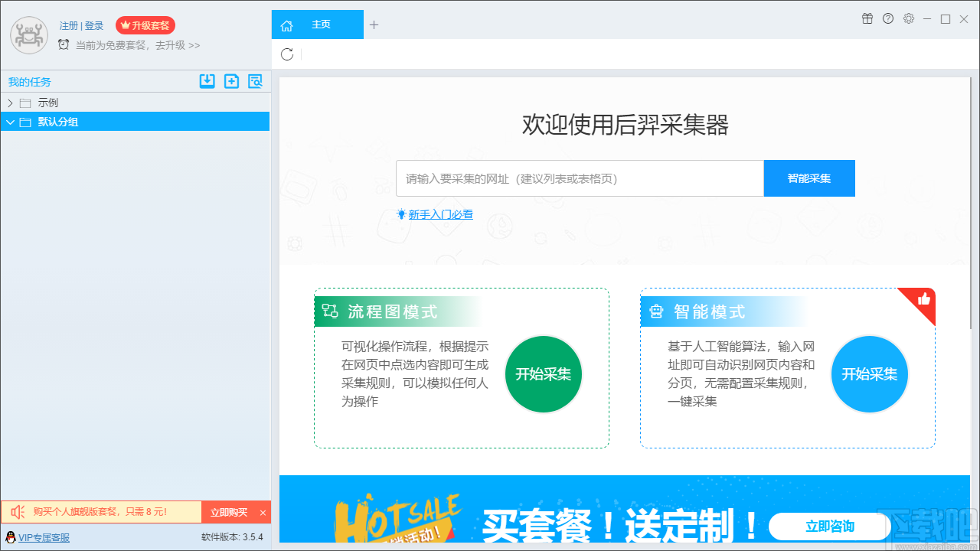This screenshot has width=980, height=551.
Task: Click the 智能模式 smart mode header
Action: pyautogui.click(x=724, y=311)
